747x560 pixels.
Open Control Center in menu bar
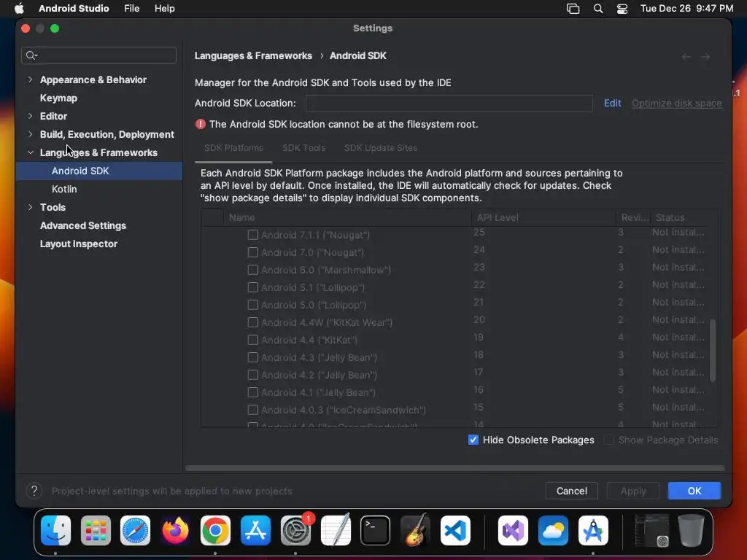click(x=622, y=9)
